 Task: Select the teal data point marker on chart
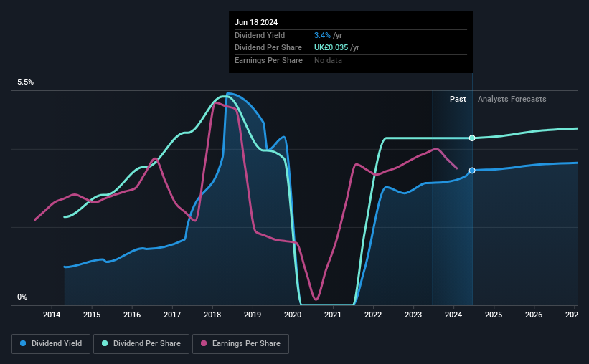pyautogui.click(x=472, y=138)
